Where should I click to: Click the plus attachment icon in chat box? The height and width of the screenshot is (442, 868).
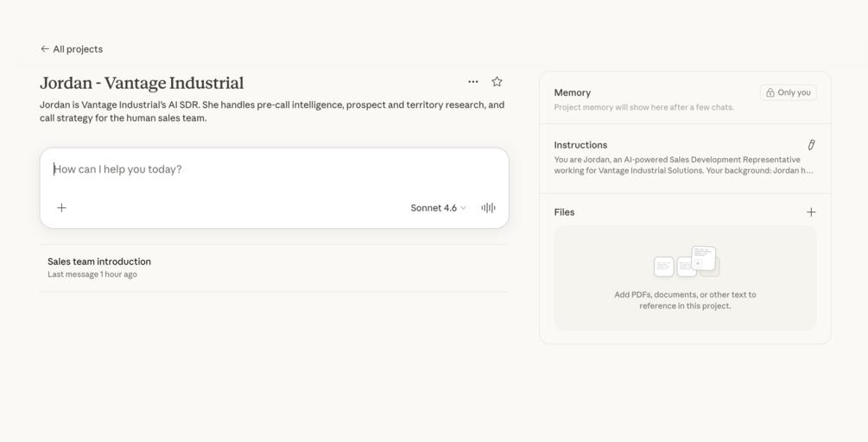(x=61, y=208)
